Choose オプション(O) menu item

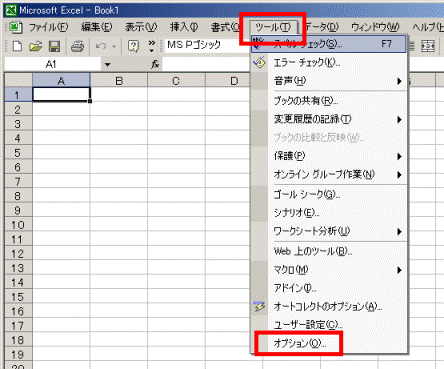(x=329, y=343)
